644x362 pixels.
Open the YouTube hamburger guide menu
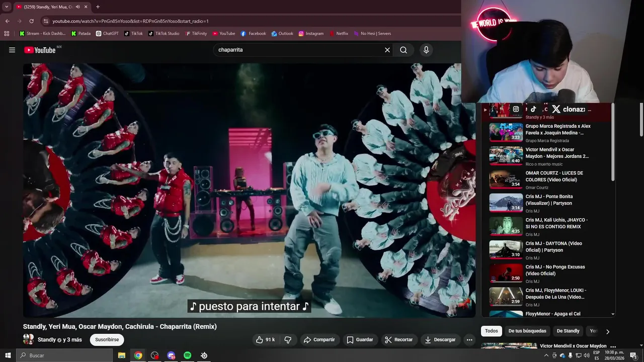tap(12, 50)
